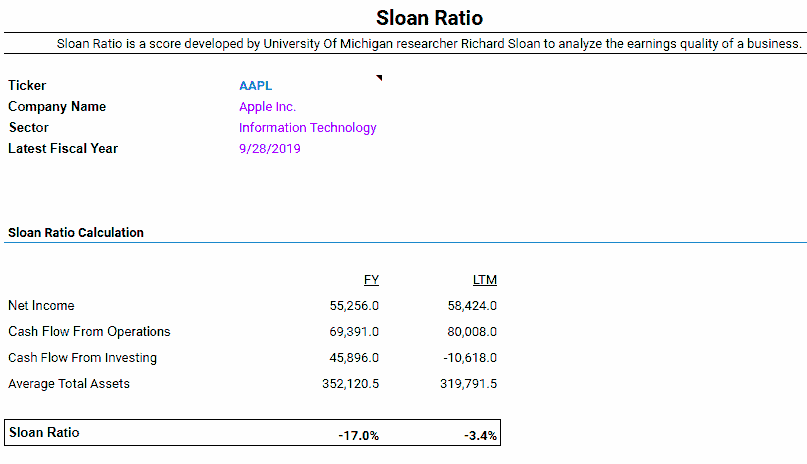Select the Sloan Ratio result row label
The height and width of the screenshot is (464, 807).
pos(44,433)
